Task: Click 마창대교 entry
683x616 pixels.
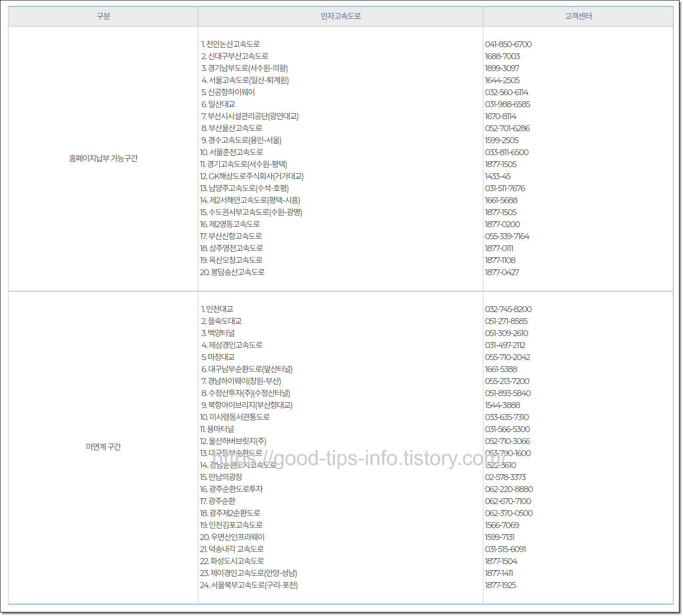Action: (218, 357)
